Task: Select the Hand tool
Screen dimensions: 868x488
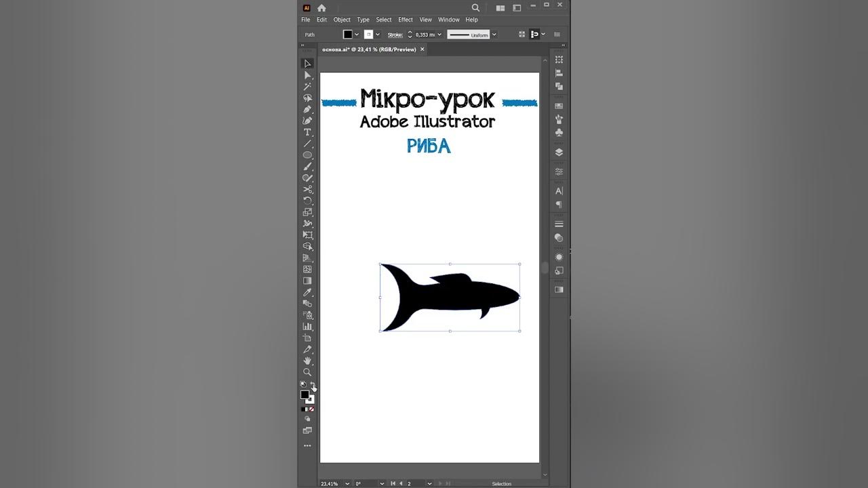Action: [307, 361]
